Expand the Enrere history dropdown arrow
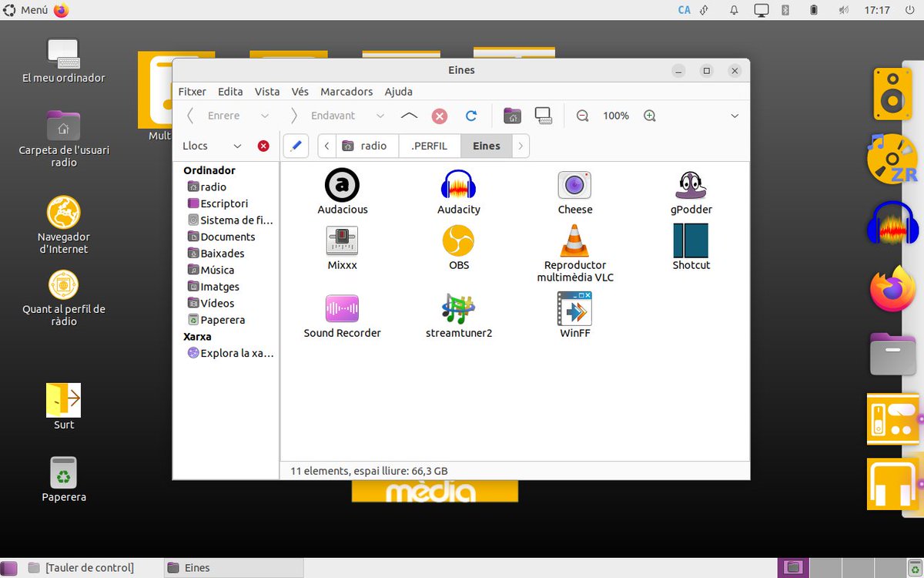 265,116
